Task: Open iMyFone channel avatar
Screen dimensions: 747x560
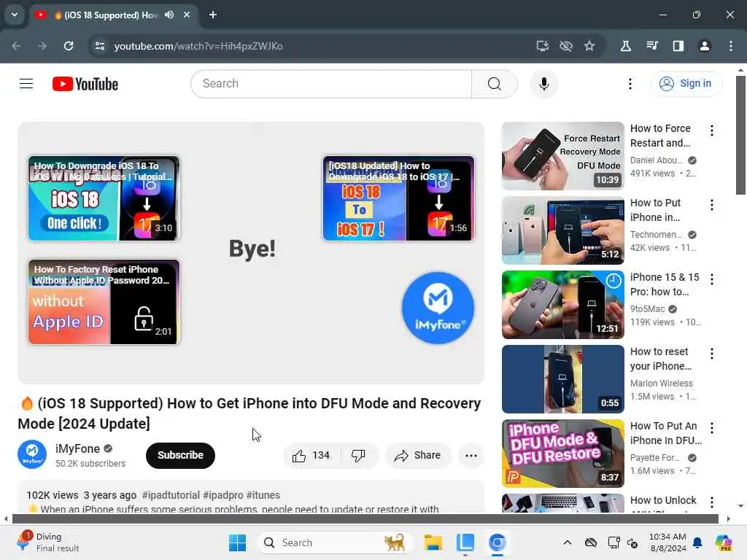Action: pos(32,454)
